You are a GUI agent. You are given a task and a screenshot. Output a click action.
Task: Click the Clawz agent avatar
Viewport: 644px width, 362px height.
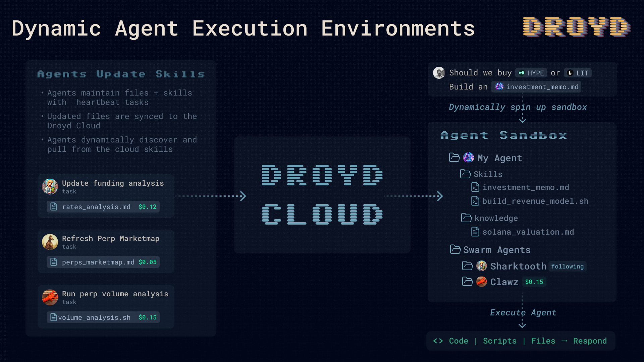[482, 282]
